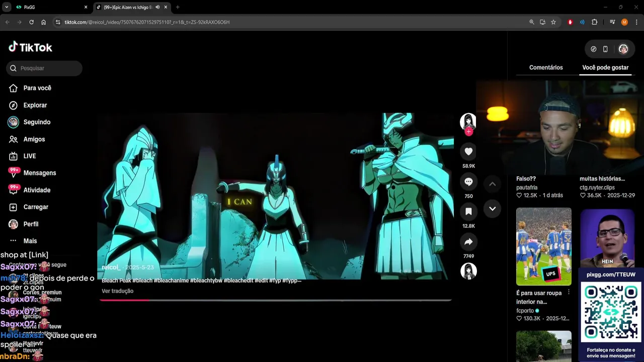Click the #bleachanime hashtag
The height and width of the screenshot is (362, 644).
pyautogui.click(x=171, y=281)
